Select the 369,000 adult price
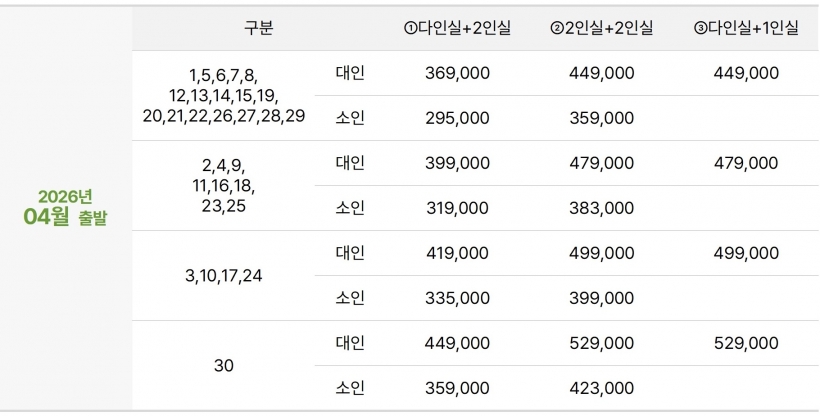820x416 pixels. tap(457, 73)
